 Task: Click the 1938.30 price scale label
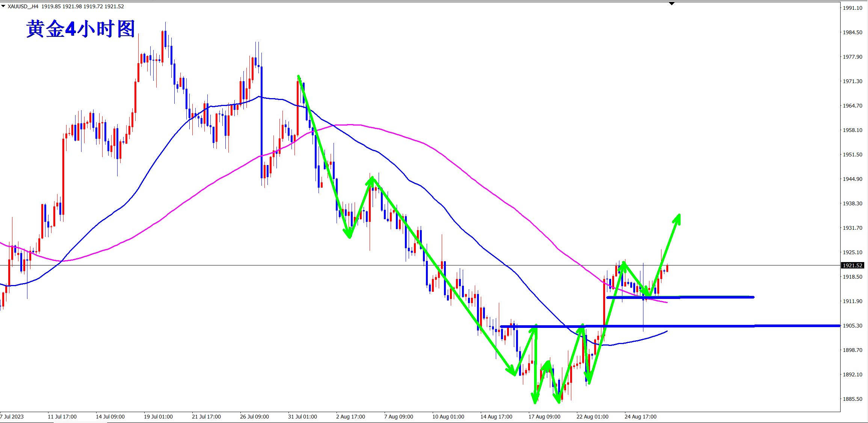click(852, 203)
